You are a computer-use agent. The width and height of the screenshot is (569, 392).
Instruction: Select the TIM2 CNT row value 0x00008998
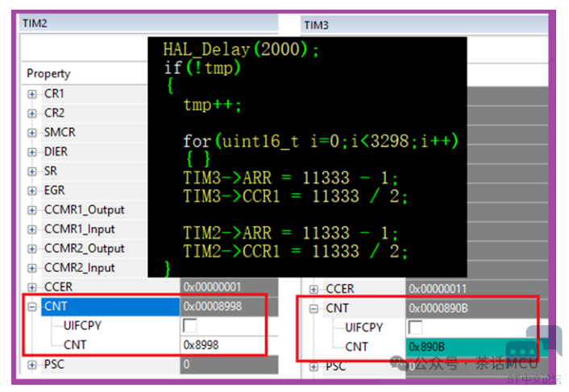[x=222, y=307]
